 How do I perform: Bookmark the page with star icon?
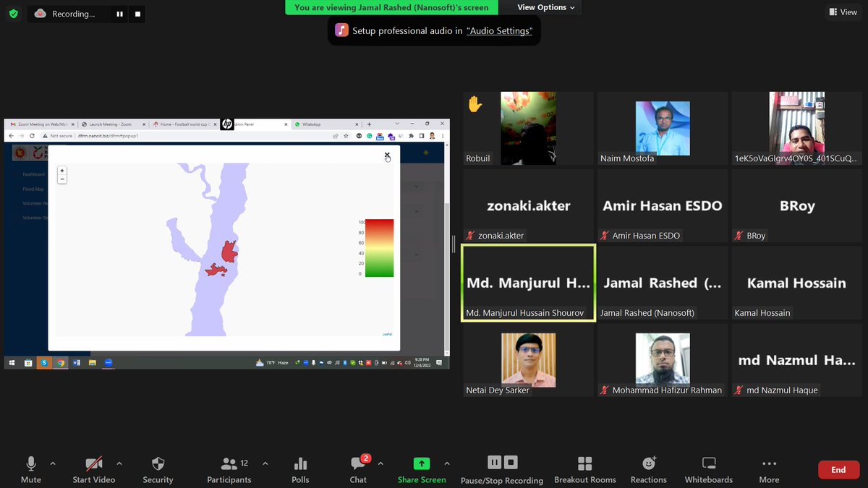346,136
